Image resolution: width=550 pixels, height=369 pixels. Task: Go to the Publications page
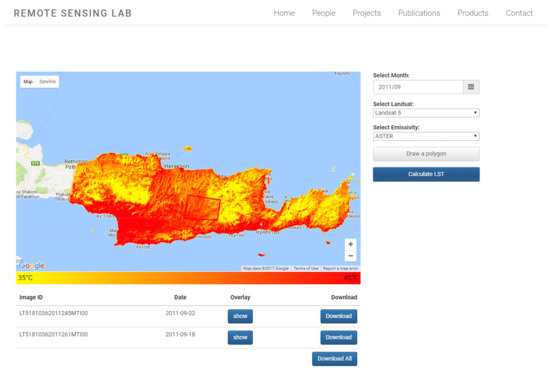tap(419, 13)
